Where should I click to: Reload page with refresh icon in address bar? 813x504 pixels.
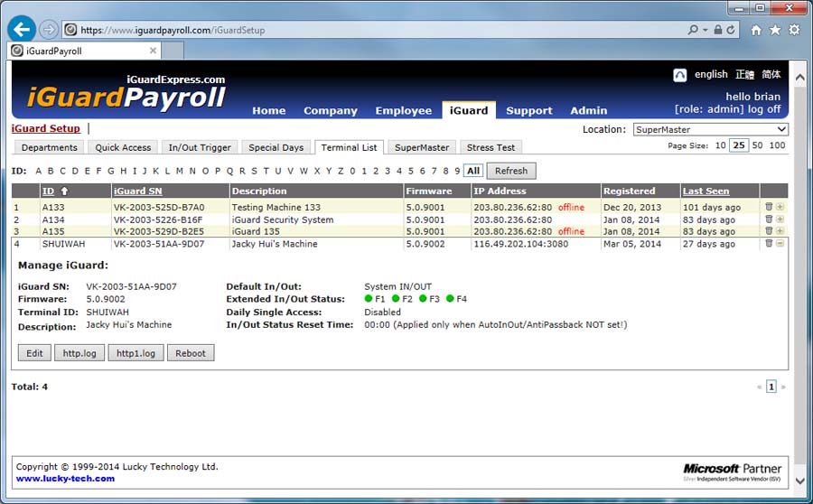pos(731,30)
